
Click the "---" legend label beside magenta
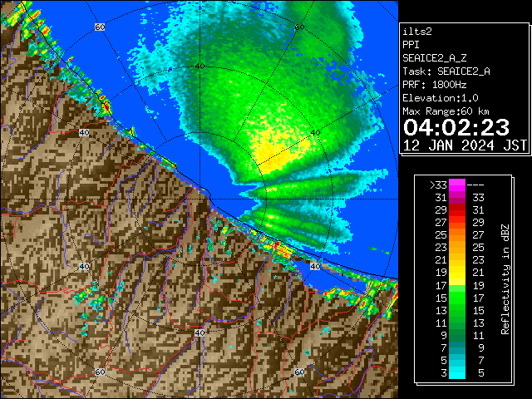tap(475, 185)
